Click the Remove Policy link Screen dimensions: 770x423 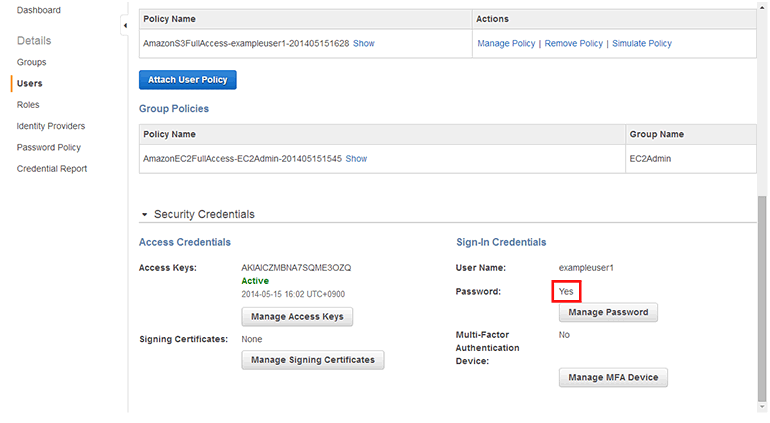[x=573, y=44]
